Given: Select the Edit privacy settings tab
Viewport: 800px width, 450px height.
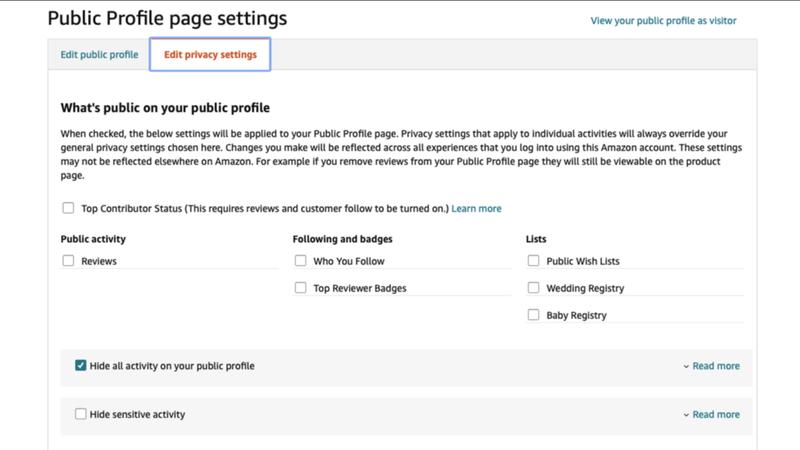Looking at the screenshot, I should pos(210,55).
